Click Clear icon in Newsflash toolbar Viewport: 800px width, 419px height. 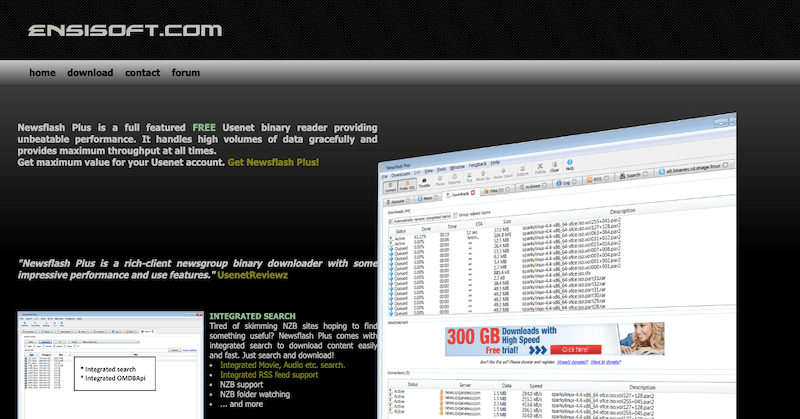click(x=555, y=167)
